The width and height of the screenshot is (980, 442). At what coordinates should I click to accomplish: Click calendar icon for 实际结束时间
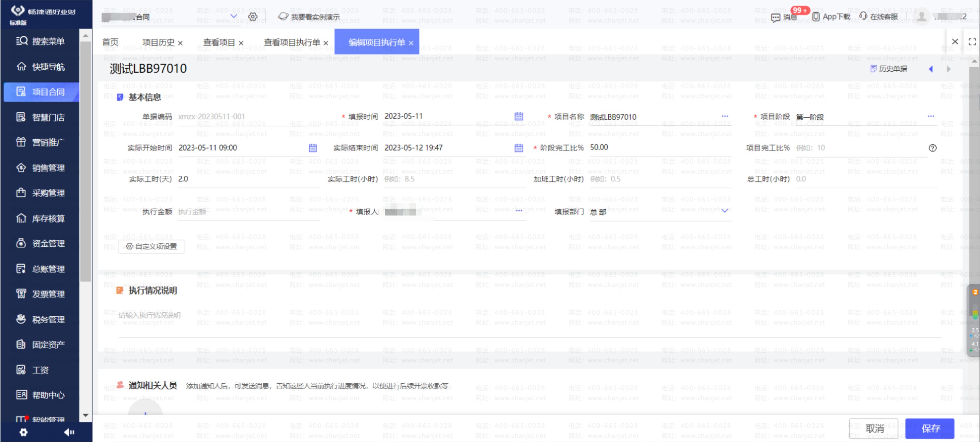pos(519,148)
